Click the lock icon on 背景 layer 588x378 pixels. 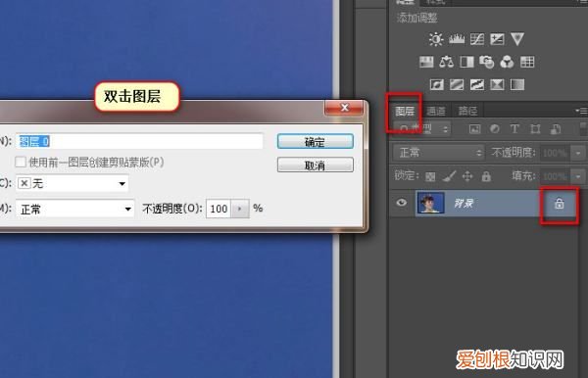[560, 204]
